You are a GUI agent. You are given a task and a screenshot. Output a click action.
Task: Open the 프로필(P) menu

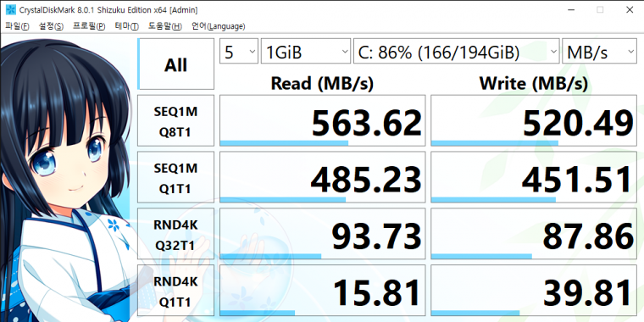(x=89, y=26)
